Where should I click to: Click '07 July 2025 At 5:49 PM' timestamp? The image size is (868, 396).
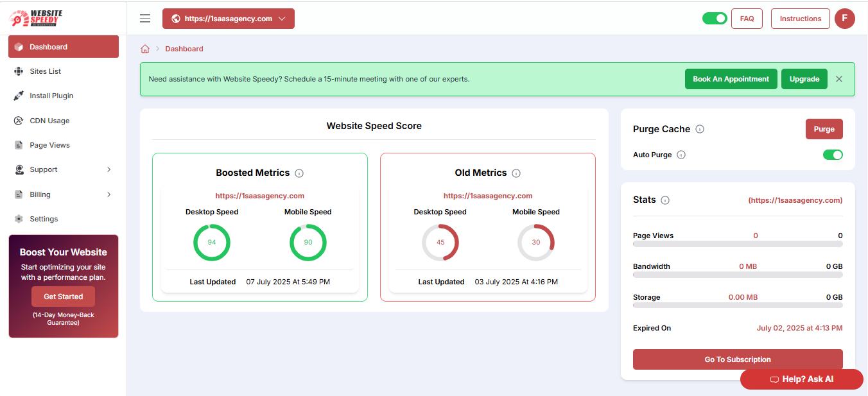[288, 282]
